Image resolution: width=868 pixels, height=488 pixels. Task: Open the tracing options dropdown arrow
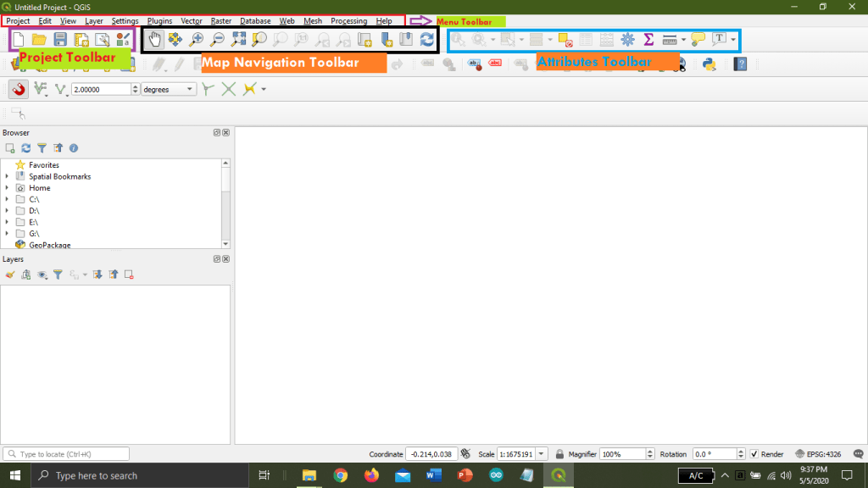click(x=264, y=89)
